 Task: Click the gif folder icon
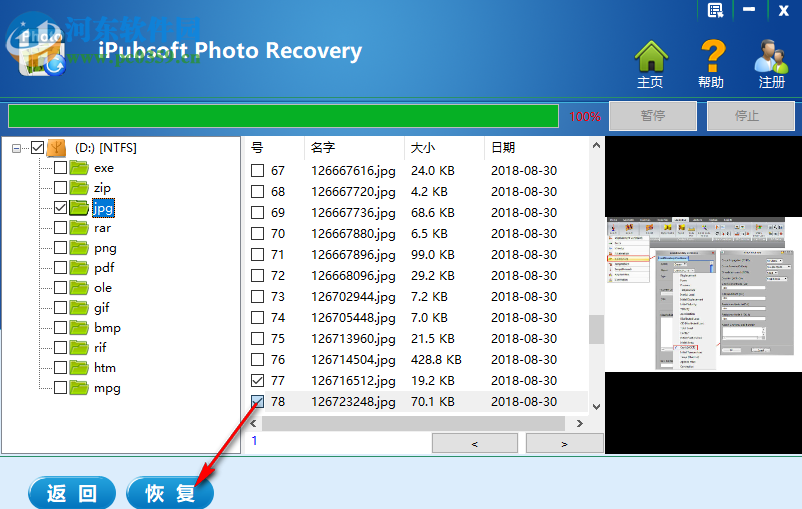(x=79, y=307)
